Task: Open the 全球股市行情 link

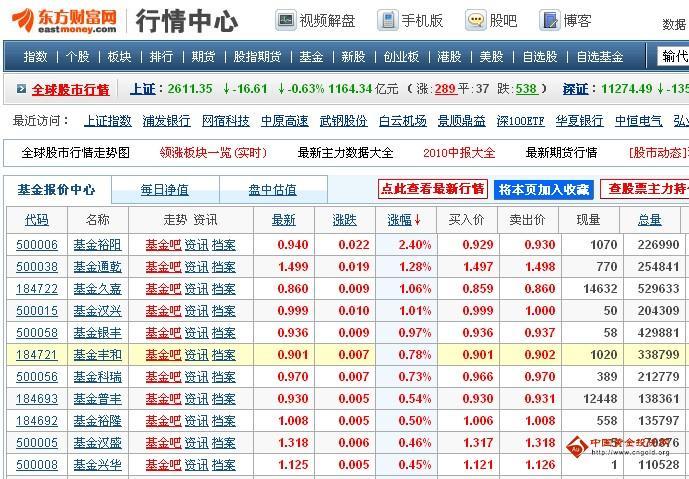Action: pyautogui.click(x=70, y=90)
